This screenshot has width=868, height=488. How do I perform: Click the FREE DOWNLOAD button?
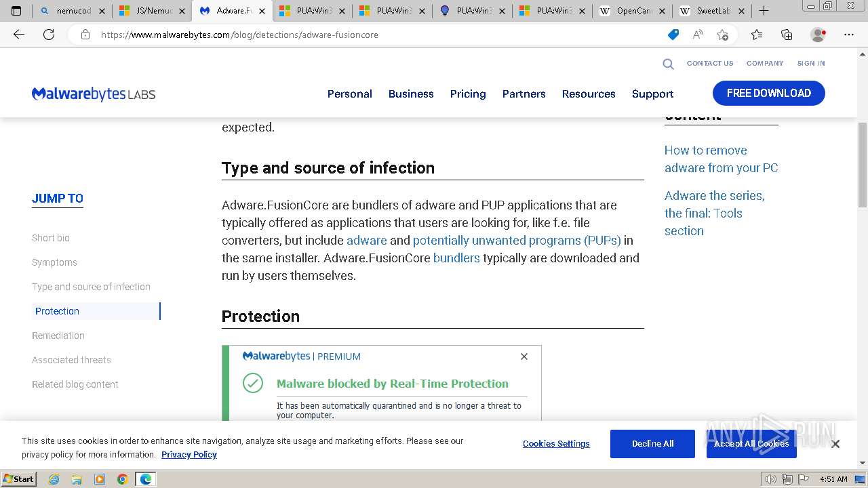tap(769, 94)
